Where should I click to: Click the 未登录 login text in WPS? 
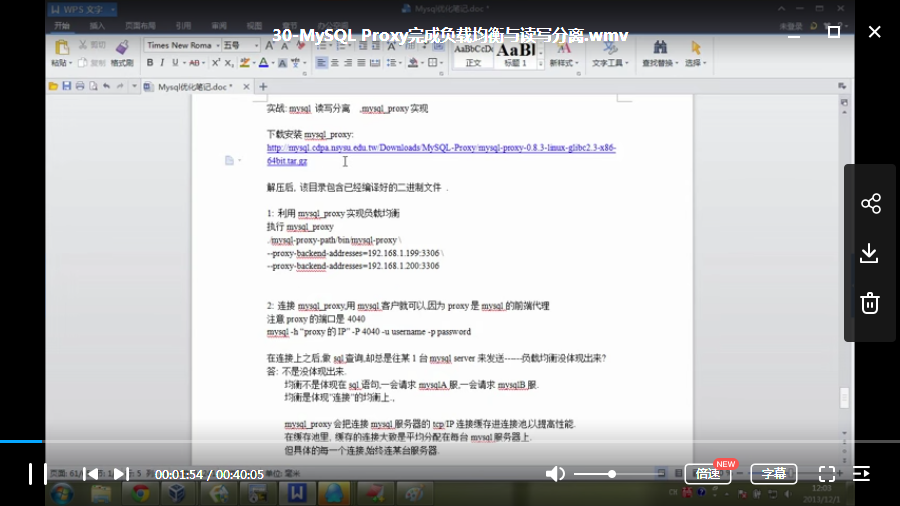791,26
